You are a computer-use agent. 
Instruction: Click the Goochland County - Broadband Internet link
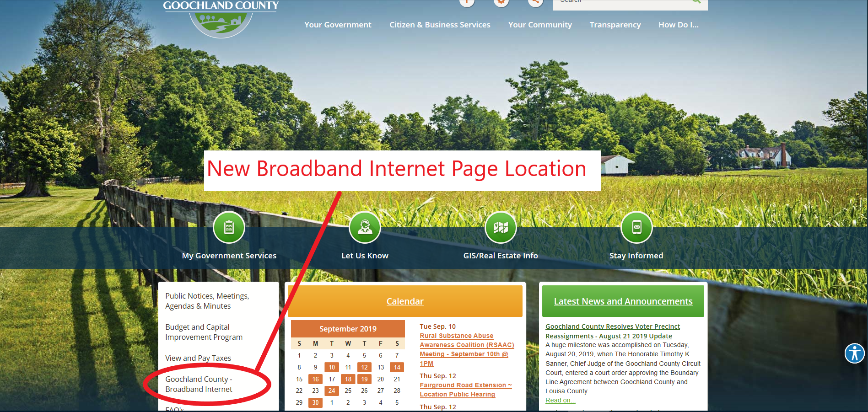click(x=199, y=384)
